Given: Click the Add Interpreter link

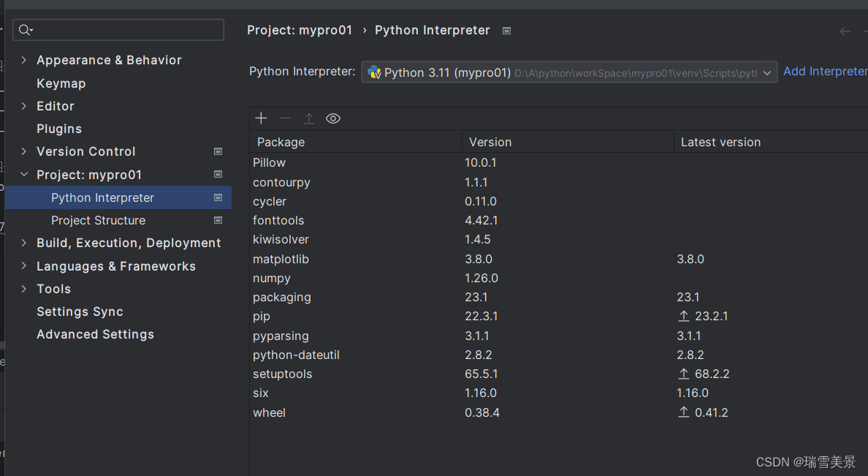Looking at the screenshot, I should [825, 72].
